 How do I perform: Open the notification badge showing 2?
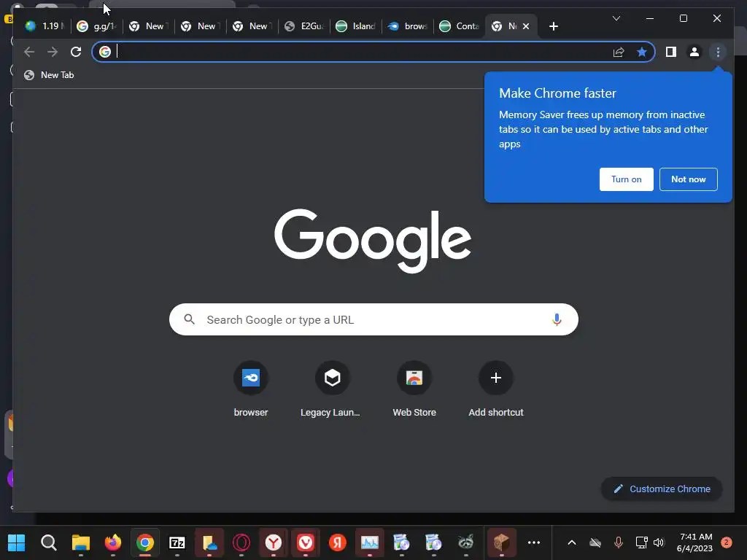727,542
